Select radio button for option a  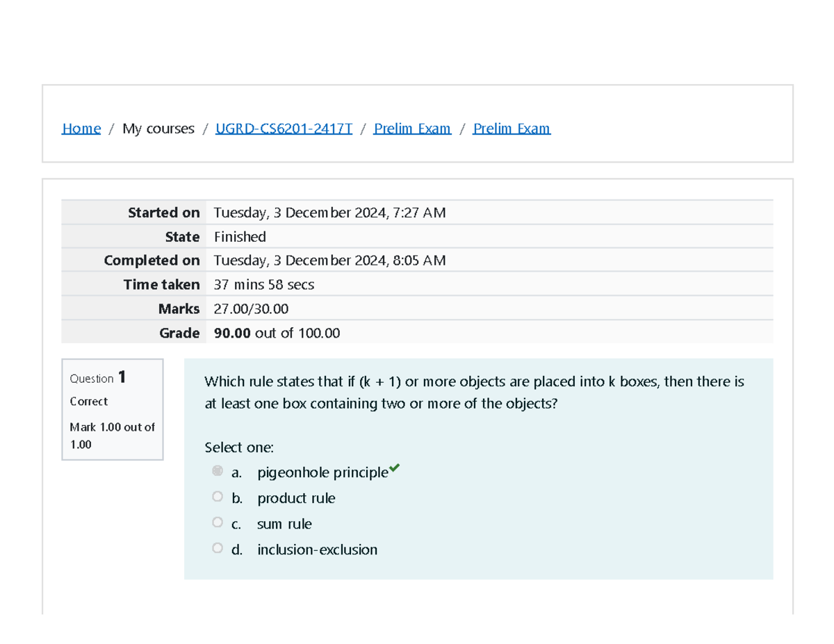(218, 471)
